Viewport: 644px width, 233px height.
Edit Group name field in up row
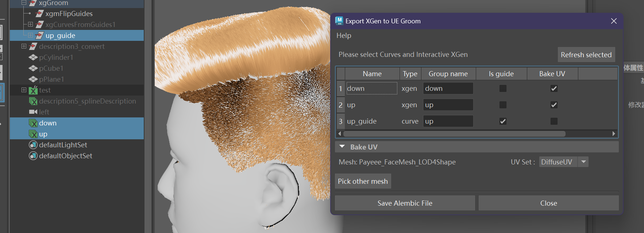pyautogui.click(x=448, y=105)
